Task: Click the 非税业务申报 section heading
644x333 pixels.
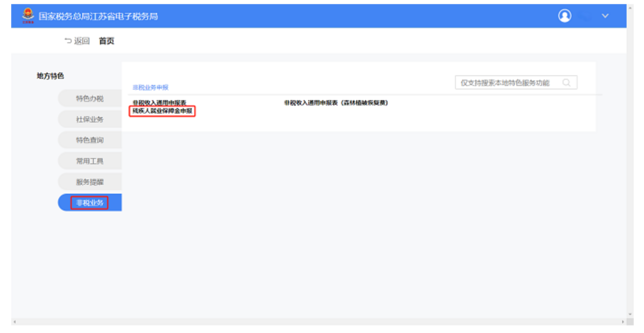Action: tap(150, 88)
